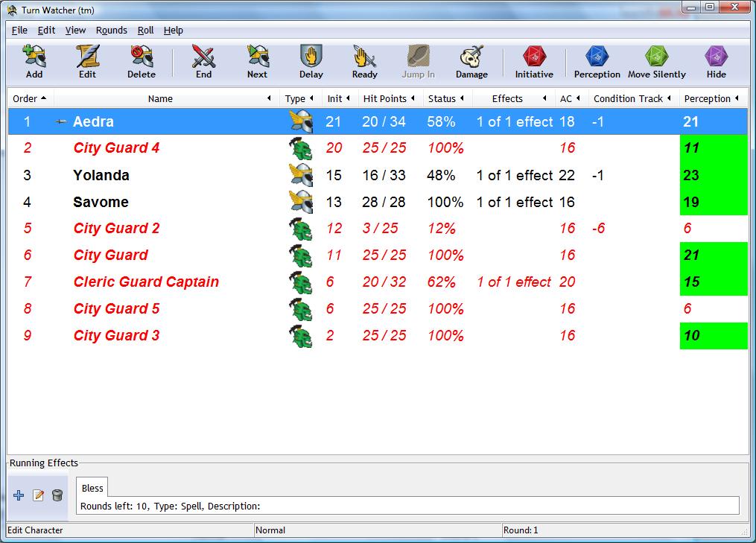756x543 pixels.
Task: Advance with the Next turn icon
Action: (x=258, y=57)
